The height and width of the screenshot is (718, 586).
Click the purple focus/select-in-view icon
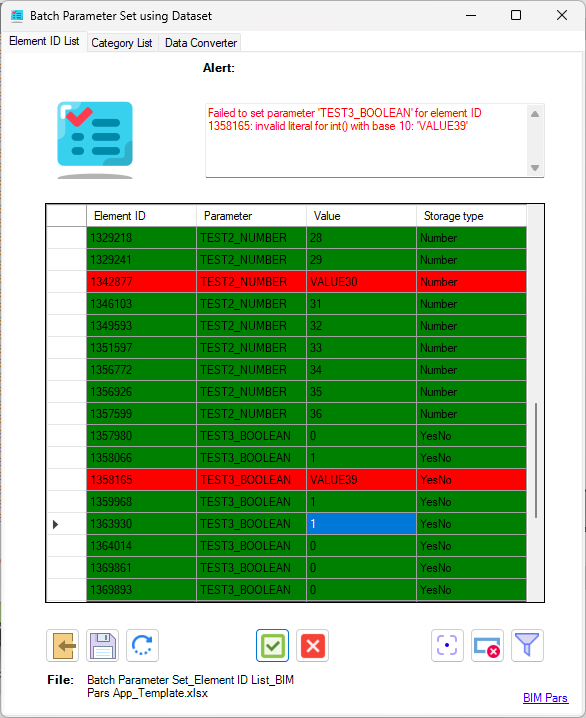447,646
